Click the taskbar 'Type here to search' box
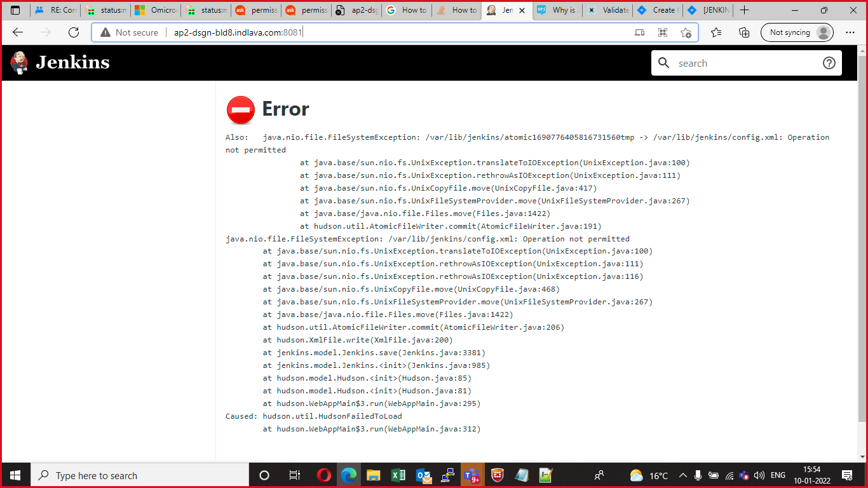The width and height of the screenshot is (868, 488). coord(140,475)
